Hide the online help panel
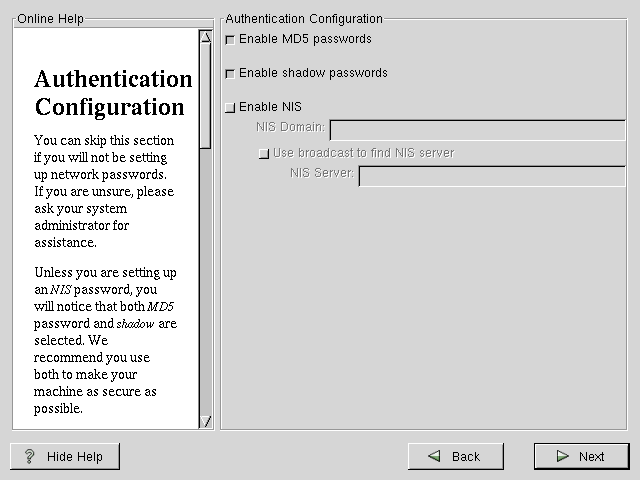The width and height of the screenshot is (640, 480). point(65,457)
